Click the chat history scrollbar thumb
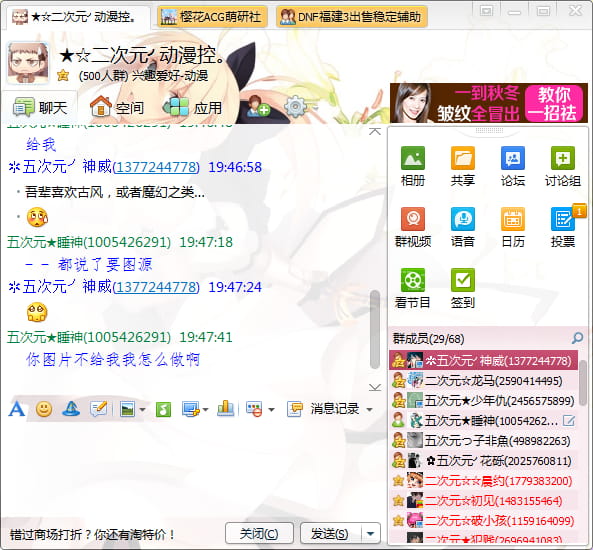The height and width of the screenshot is (550, 593). (x=375, y=329)
